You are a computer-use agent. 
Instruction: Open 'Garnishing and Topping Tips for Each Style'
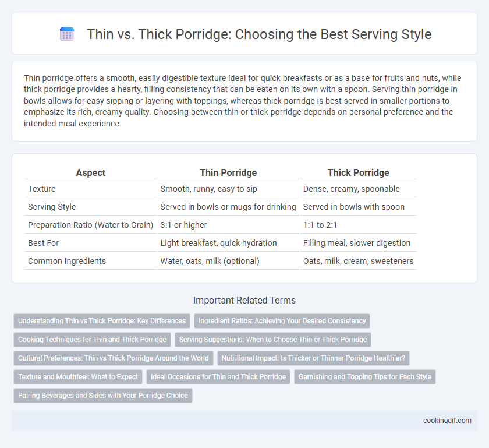365,377
